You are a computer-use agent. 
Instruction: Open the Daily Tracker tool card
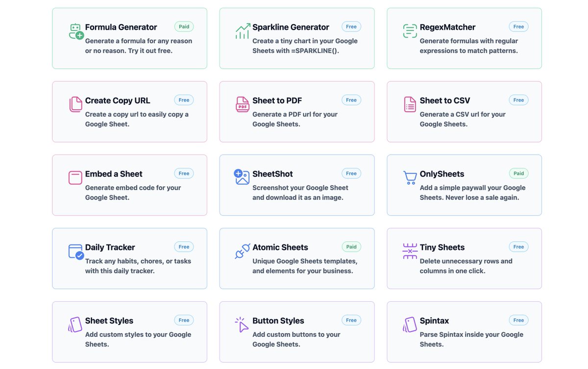pyautogui.click(x=129, y=258)
